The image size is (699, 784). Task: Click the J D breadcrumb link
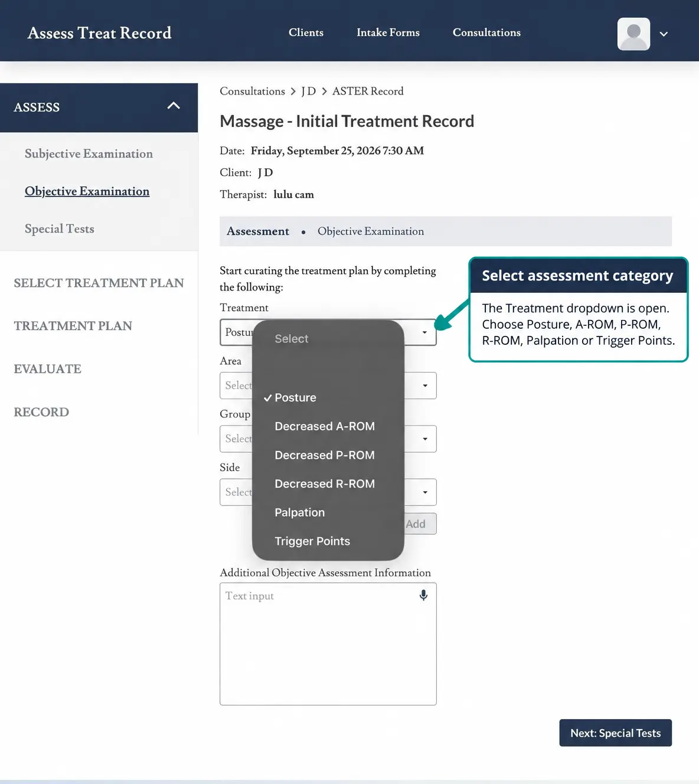(x=308, y=91)
